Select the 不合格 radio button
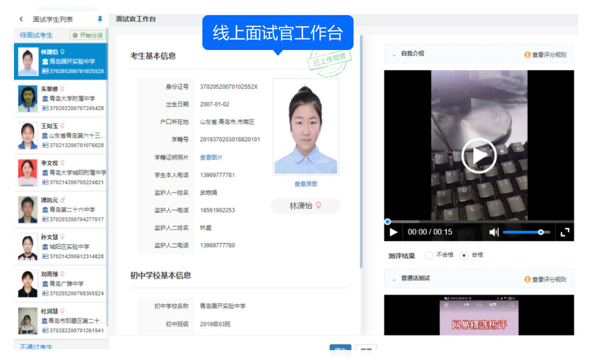The image size is (592, 364). pos(429,255)
